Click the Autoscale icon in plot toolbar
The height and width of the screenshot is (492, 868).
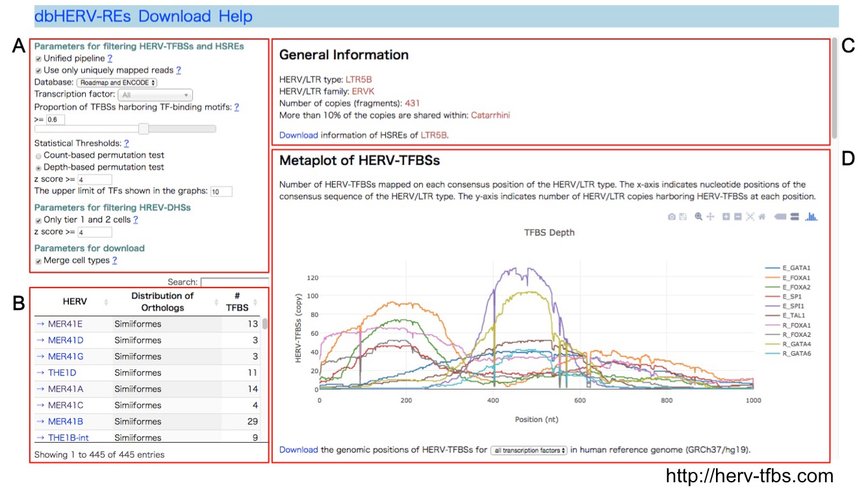[750, 217]
